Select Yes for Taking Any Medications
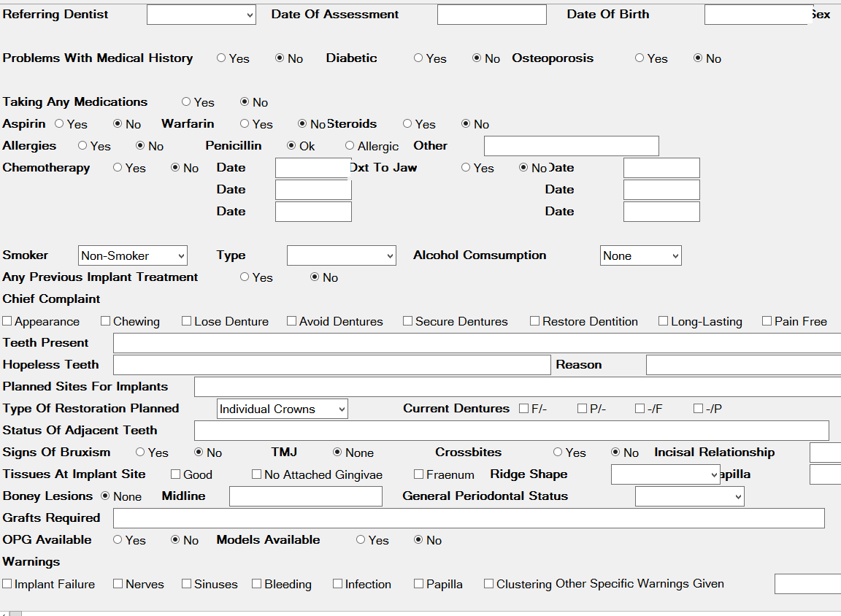Screen dimensions: 841x616 186,102
